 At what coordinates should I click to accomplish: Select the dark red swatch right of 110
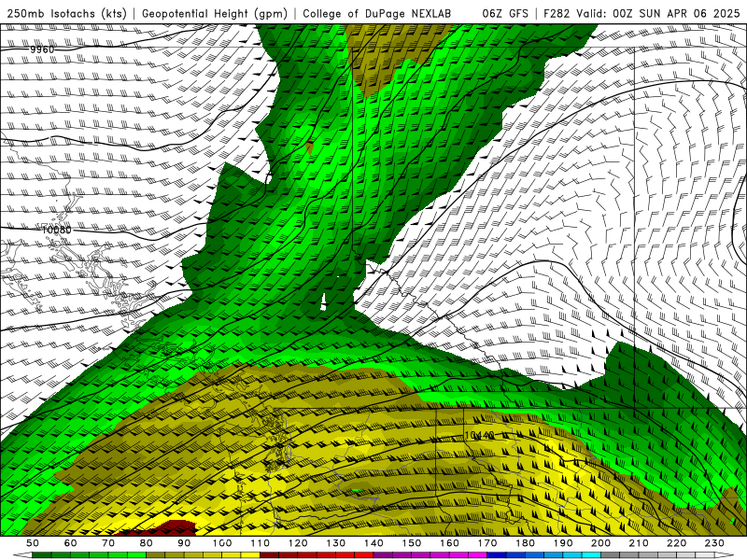point(269,555)
